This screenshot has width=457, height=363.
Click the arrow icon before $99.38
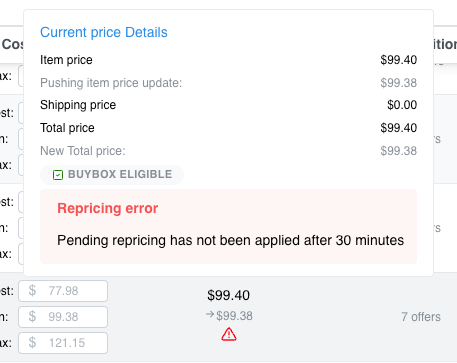point(210,314)
